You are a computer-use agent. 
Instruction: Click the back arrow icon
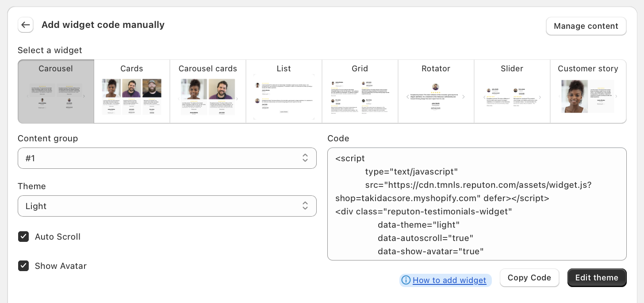coord(26,25)
